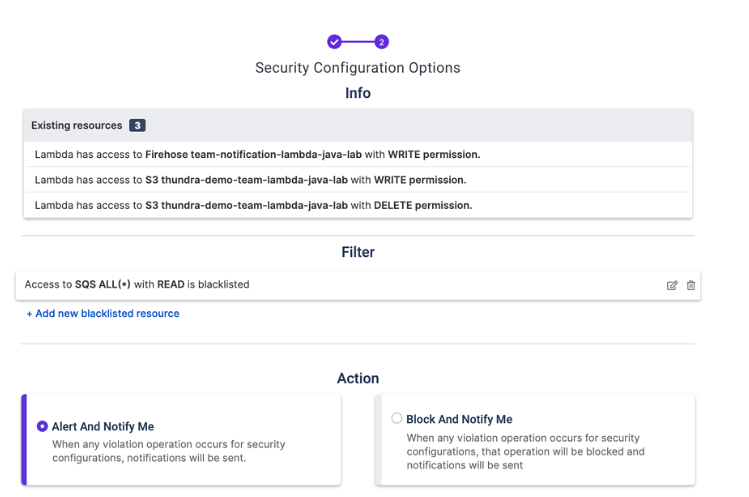Click the Block And Notify Me description text
The height and width of the screenshot is (497, 749).
[x=523, y=451]
